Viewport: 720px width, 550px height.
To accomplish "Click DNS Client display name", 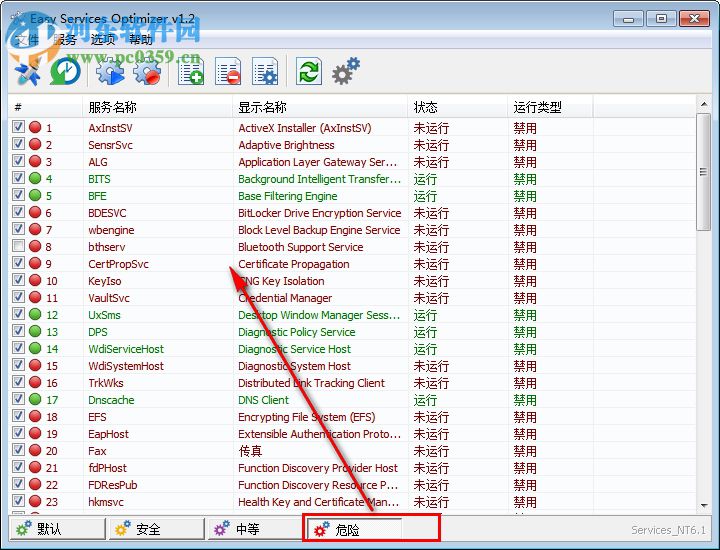I will (263, 400).
